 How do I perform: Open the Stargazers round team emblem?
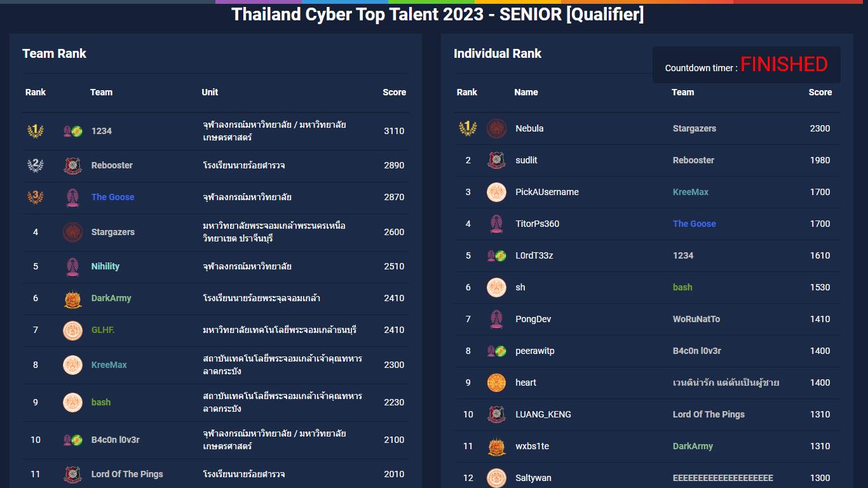click(x=72, y=232)
